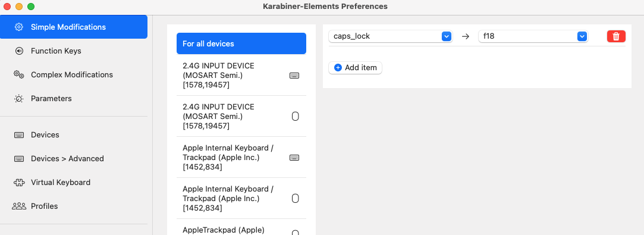Select the AppleTrackpad device entry

click(x=241, y=227)
